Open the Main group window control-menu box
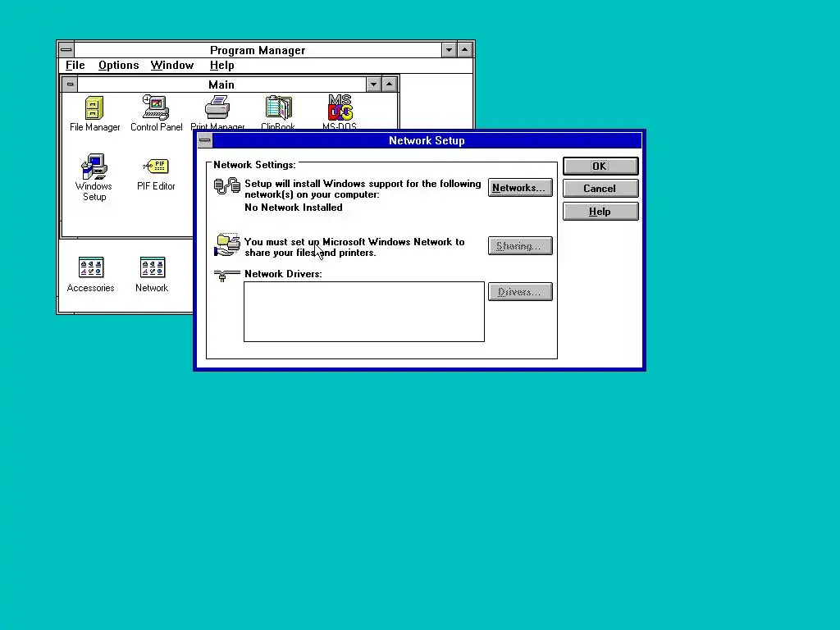This screenshot has height=630, width=840. tap(71, 84)
